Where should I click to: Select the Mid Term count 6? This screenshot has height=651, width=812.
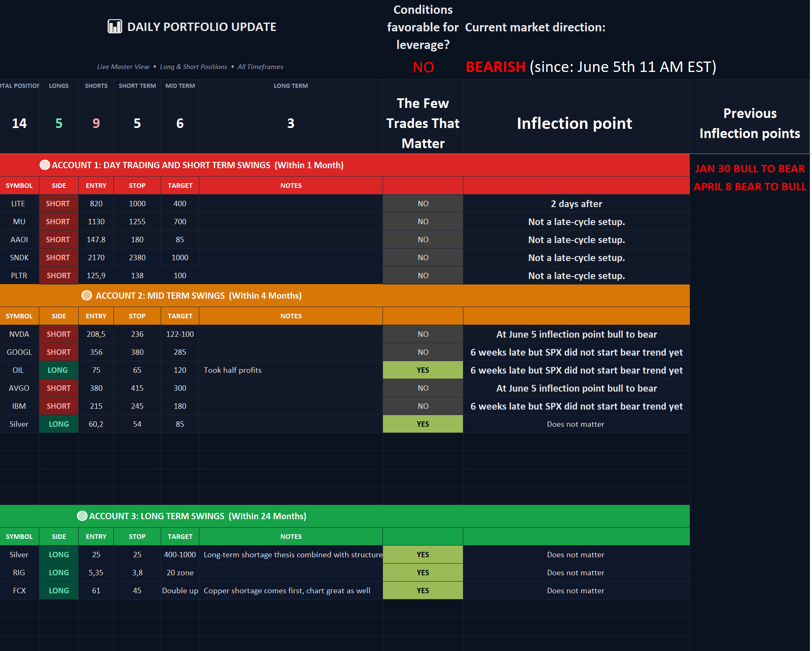click(x=180, y=123)
